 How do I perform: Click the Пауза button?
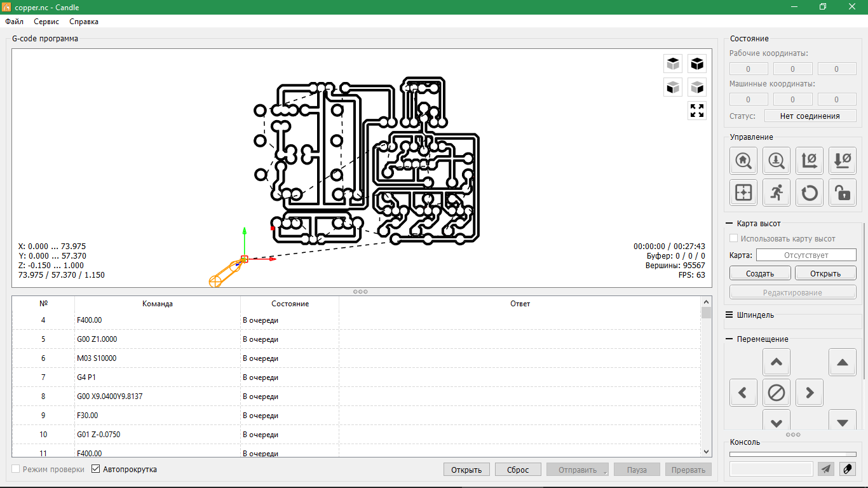[637, 470]
